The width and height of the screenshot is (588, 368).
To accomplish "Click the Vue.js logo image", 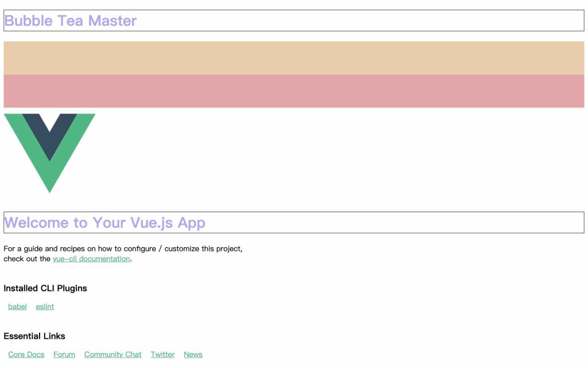I will (x=49, y=153).
